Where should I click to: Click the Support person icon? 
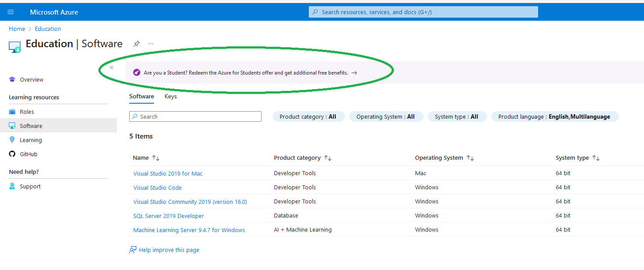point(12,186)
